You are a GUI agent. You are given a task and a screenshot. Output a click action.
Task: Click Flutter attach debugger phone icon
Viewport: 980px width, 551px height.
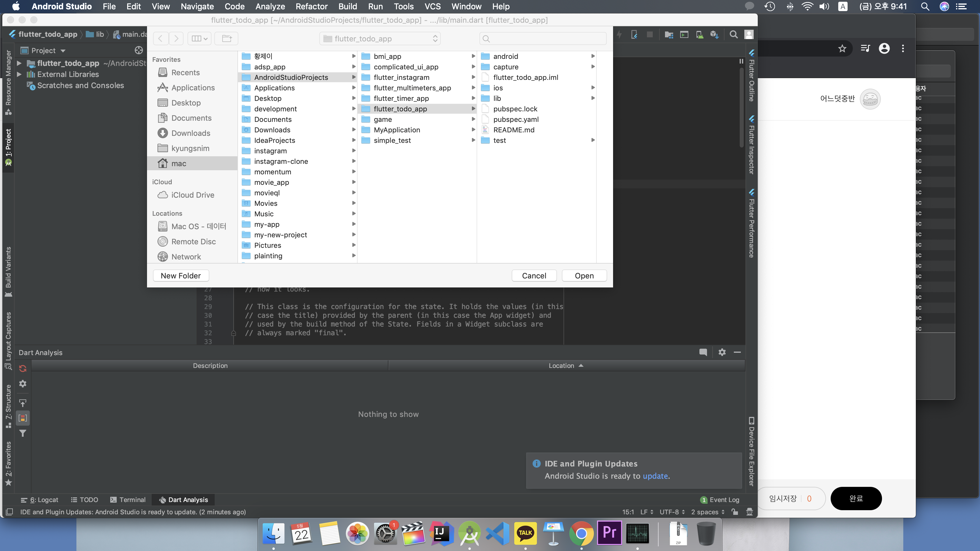634,35
